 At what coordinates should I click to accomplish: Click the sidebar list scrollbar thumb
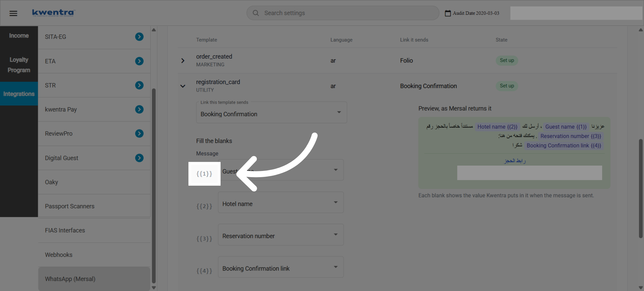154,186
